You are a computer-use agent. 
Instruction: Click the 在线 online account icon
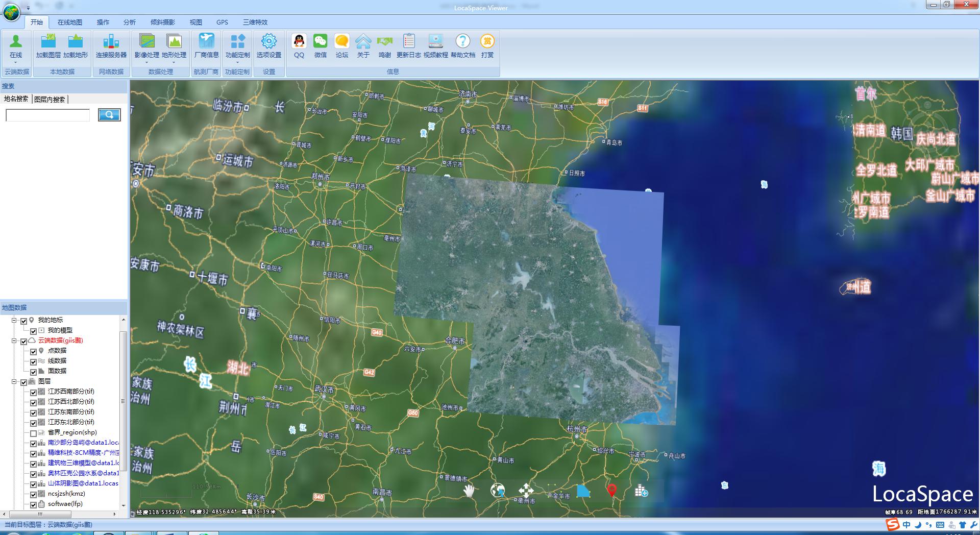[x=16, y=41]
